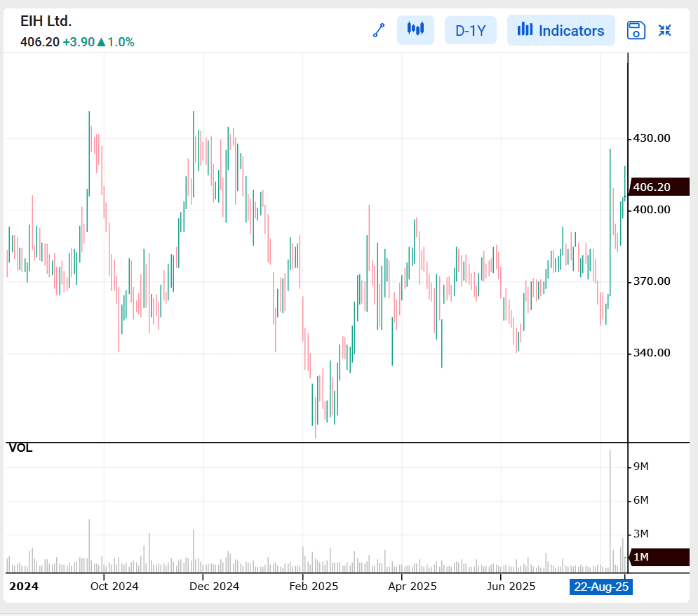Click the Jun 2025 axis label
This screenshot has width=698, height=616.
(511, 586)
